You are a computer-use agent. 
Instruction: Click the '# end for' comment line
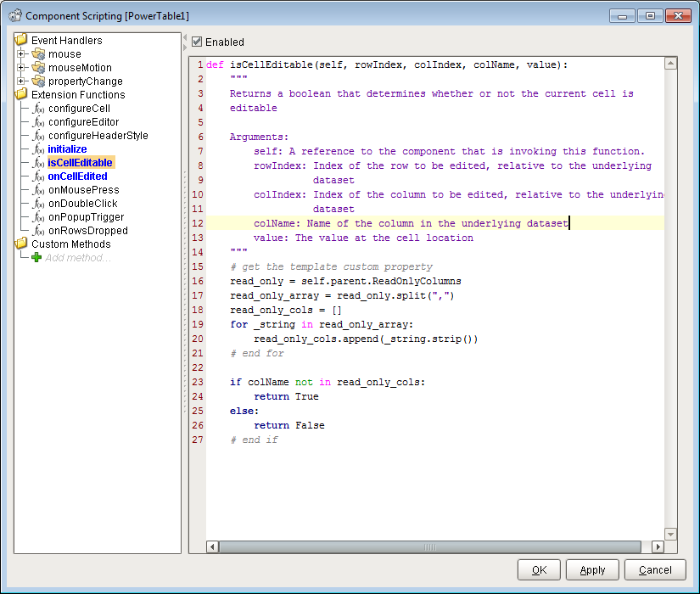point(257,353)
